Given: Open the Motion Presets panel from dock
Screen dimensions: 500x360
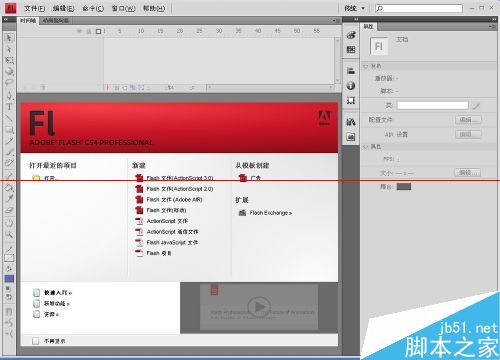Looking at the screenshot, I should [351, 137].
